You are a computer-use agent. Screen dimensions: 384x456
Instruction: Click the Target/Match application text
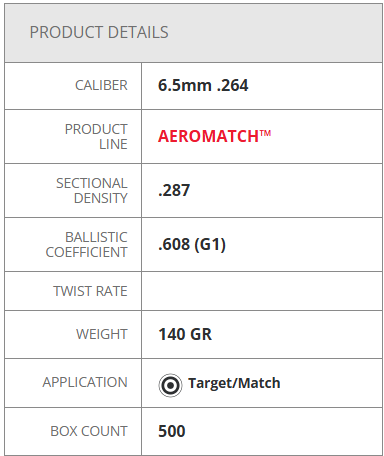234,383
